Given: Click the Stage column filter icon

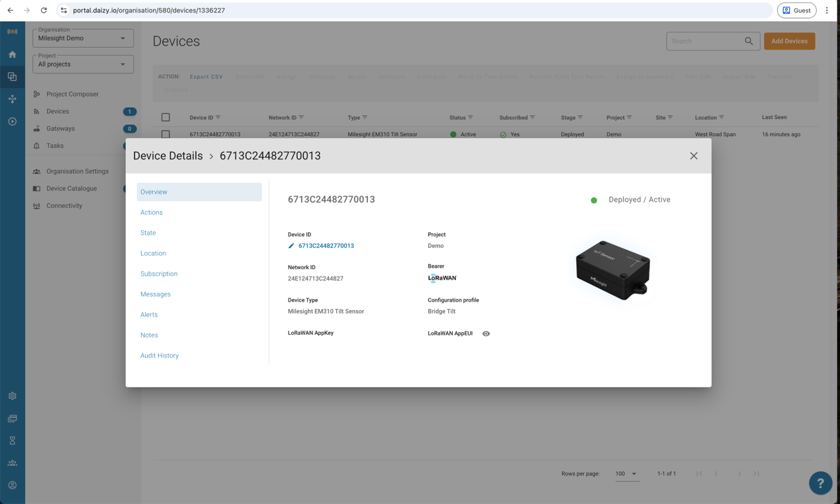Looking at the screenshot, I should coord(581,118).
